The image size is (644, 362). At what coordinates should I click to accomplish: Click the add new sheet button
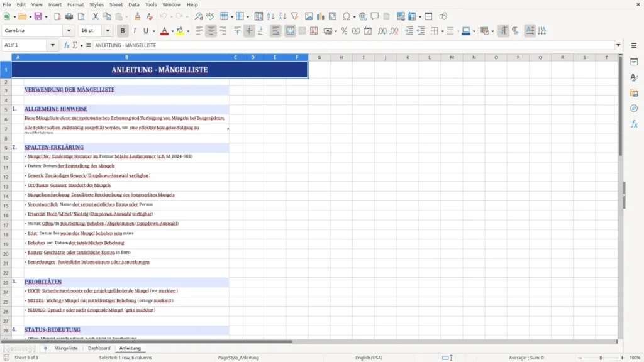(45, 348)
